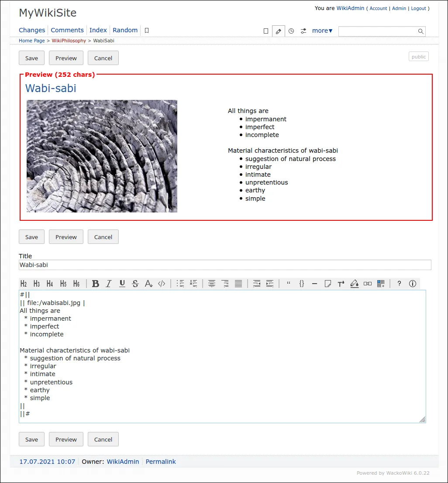This screenshot has width=448, height=483.
Task: Insert inline code with the braces icon
Action: coord(301,284)
